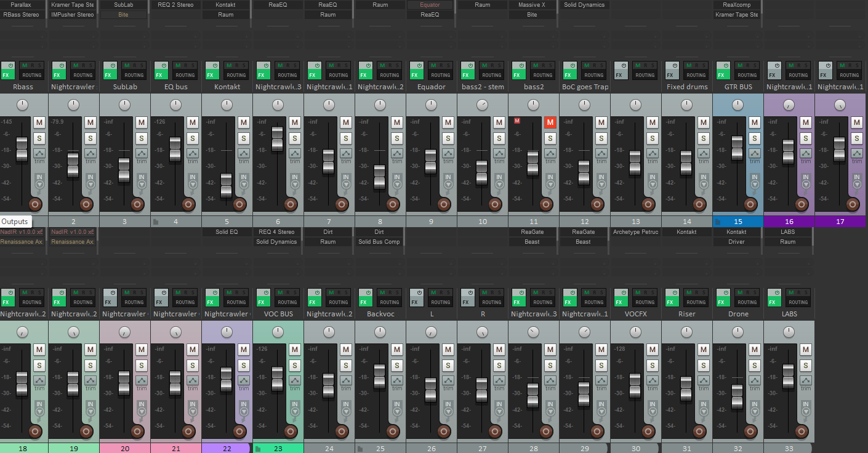Open envelope icon on the Riser track

pyautogui.click(x=704, y=380)
